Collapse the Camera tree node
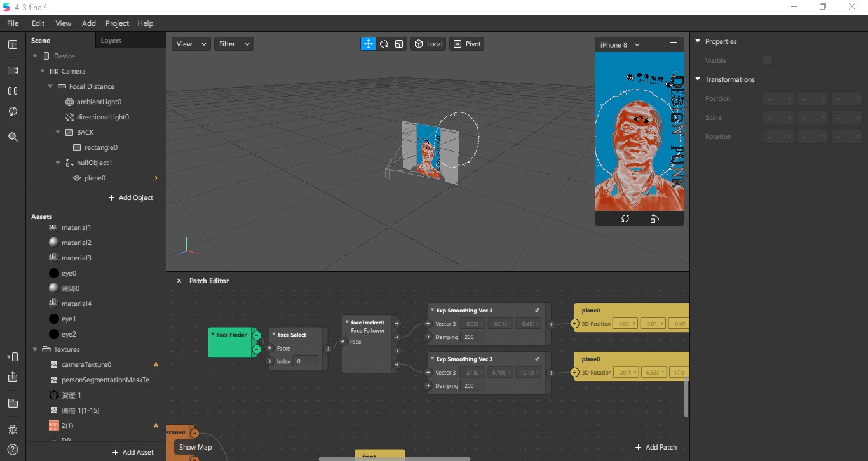868x461 pixels. pyautogui.click(x=43, y=71)
